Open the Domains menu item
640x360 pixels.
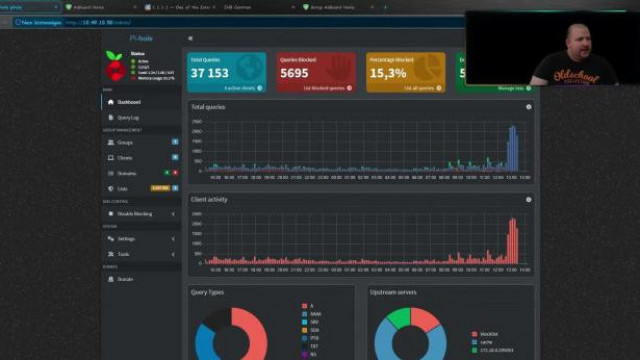tap(141, 173)
